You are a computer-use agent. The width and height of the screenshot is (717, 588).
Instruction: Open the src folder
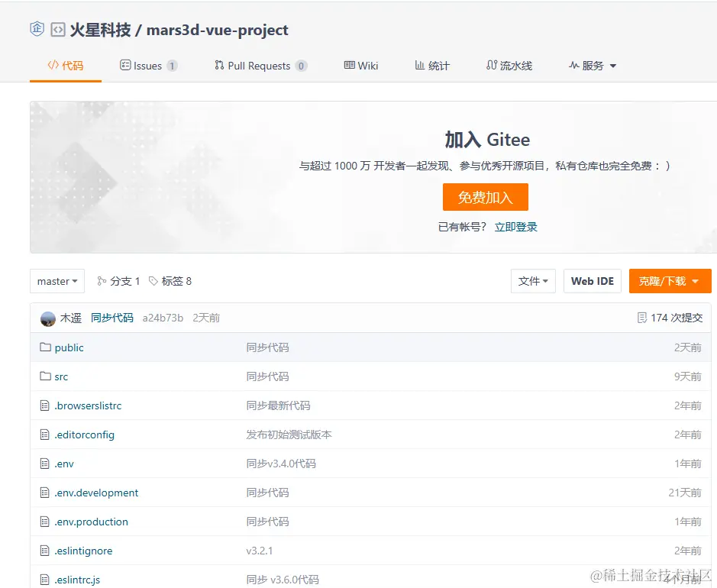[x=61, y=376]
